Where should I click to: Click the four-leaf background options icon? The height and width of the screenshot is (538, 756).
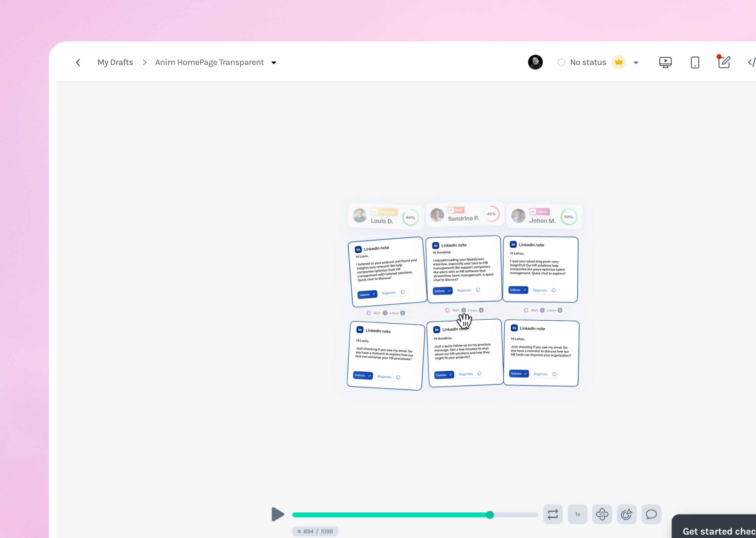tap(602, 514)
